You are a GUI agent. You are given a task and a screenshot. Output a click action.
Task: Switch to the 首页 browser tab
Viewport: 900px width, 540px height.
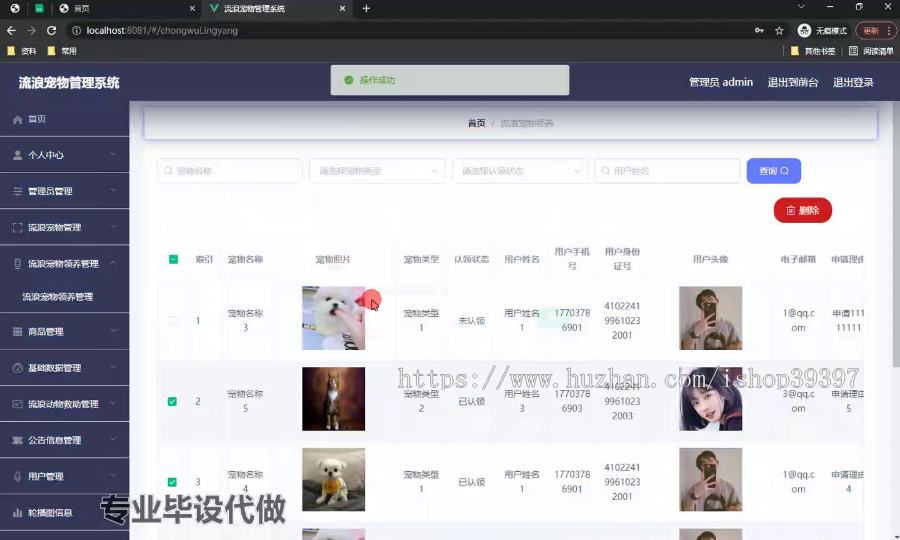coord(126,9)
